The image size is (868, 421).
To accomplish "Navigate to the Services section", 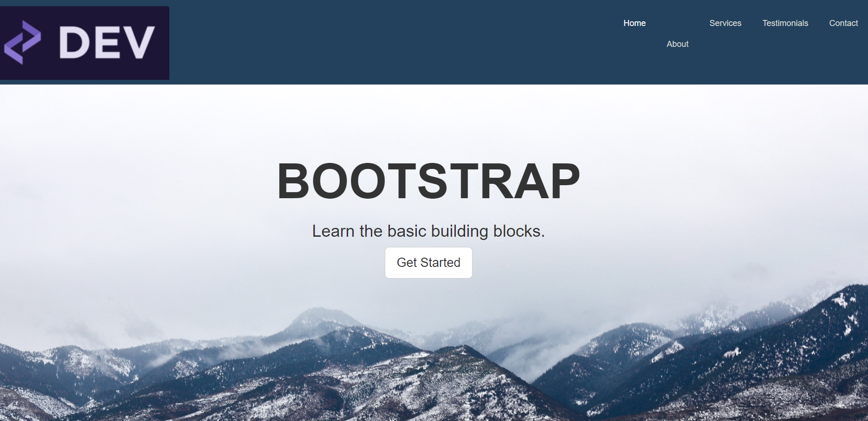I will pos(725,23).
